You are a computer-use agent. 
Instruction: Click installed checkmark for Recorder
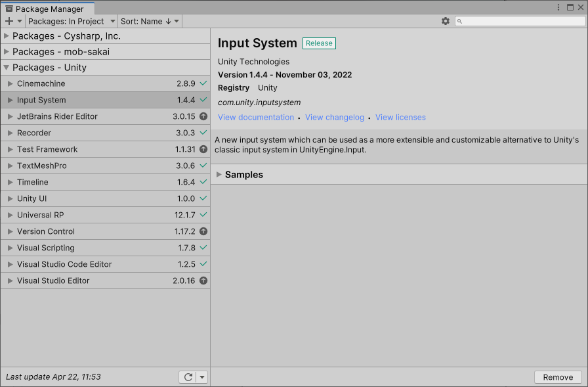pos(203,133)
